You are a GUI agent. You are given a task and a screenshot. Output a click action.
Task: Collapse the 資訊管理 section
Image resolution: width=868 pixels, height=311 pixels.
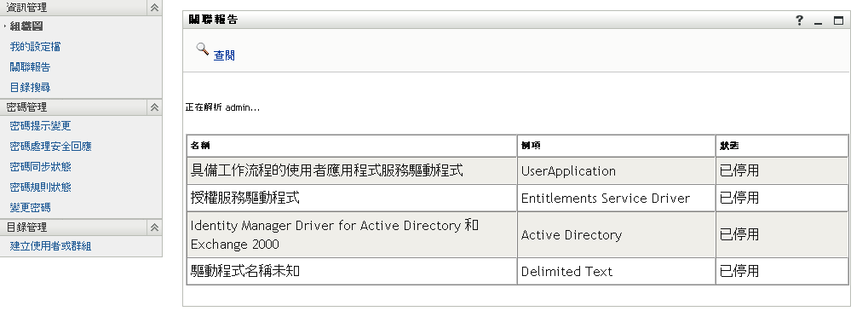[154, 7]
